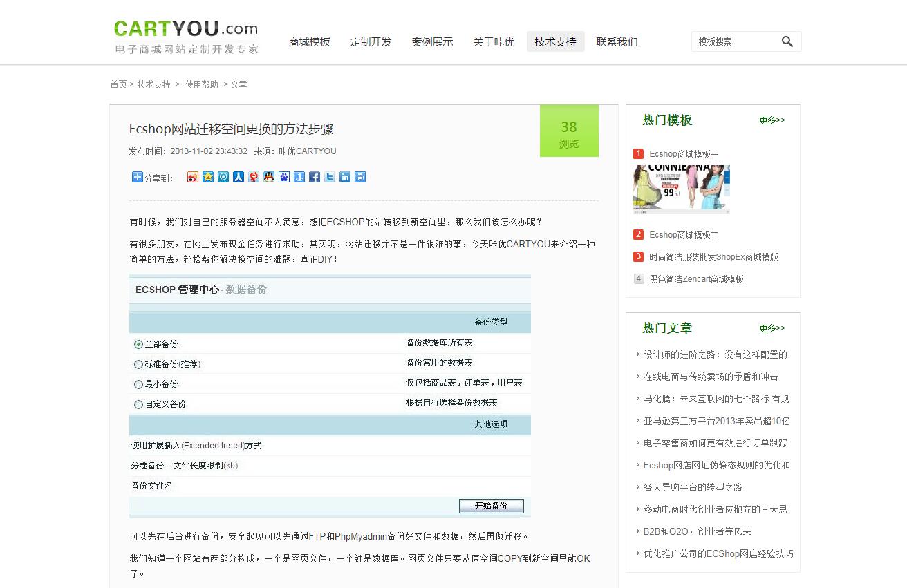907x588 pixels.
Task: Select 技术支持 nav tab
Action: 556,41
